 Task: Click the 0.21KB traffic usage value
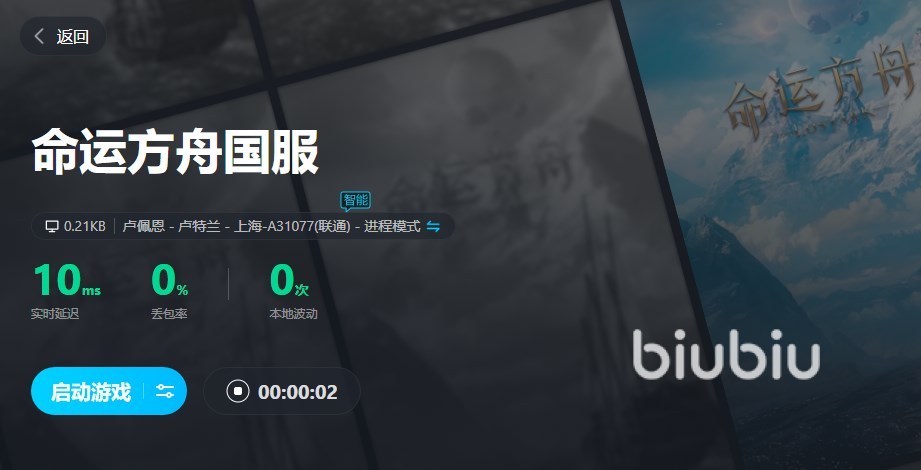click(x=85, y=226)
